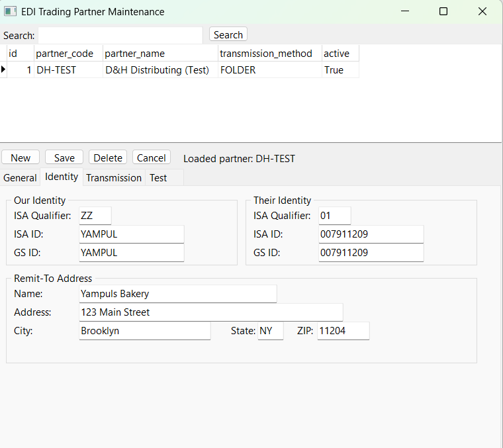This screenshot has width=503, height=448.
Task: Minimize the EDI Trading Partner window
Action: [405, 11]
